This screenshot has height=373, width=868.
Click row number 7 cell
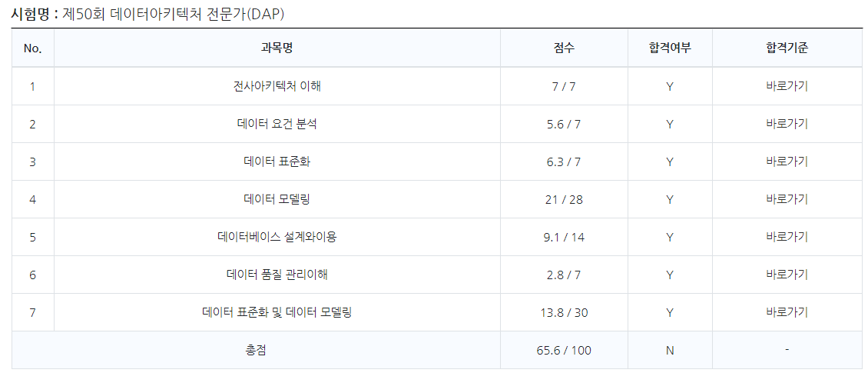pos(33,312)
